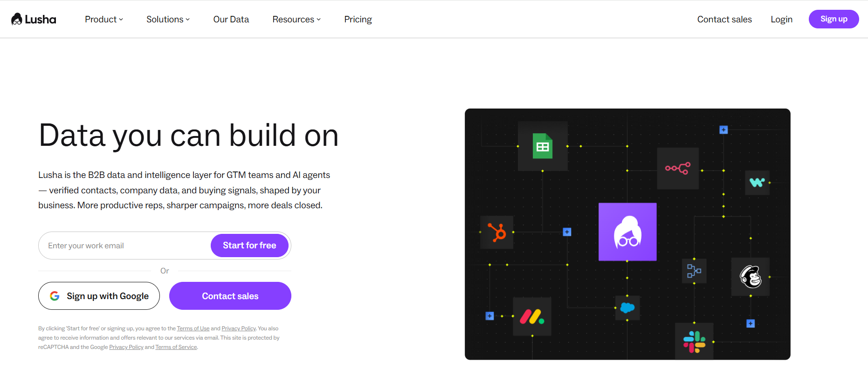The width and height of the screenshot is (868, 389).
Task: Click the work email input field
Action: point(124,246)
